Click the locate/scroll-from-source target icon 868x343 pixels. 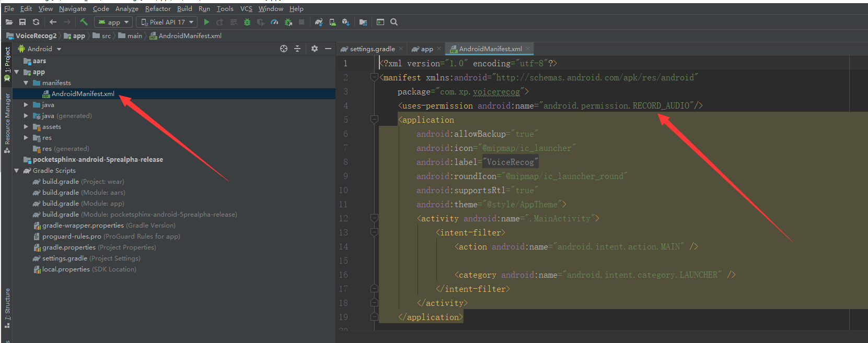click(x=284, y=49)
